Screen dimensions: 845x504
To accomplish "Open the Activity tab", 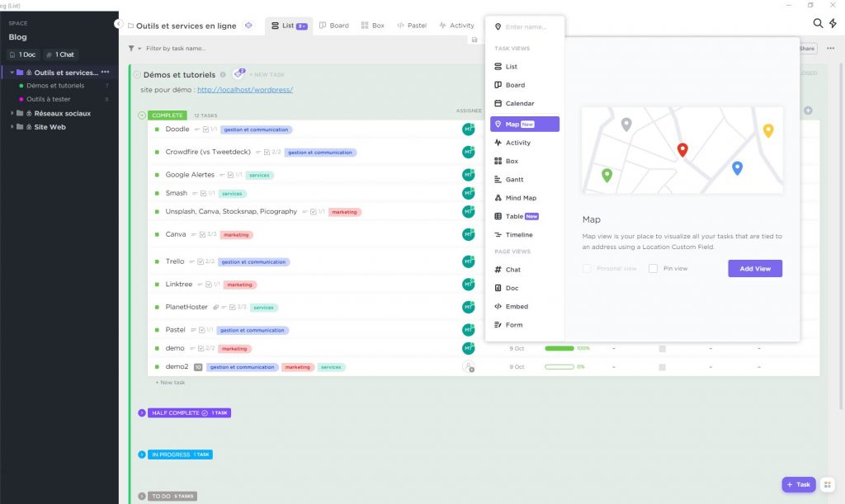I will tap(456, 26).
